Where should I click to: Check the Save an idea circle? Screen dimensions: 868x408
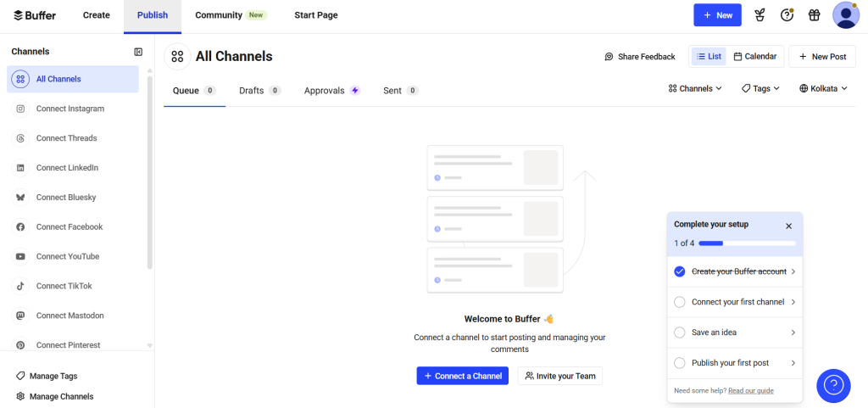point(680,333)
